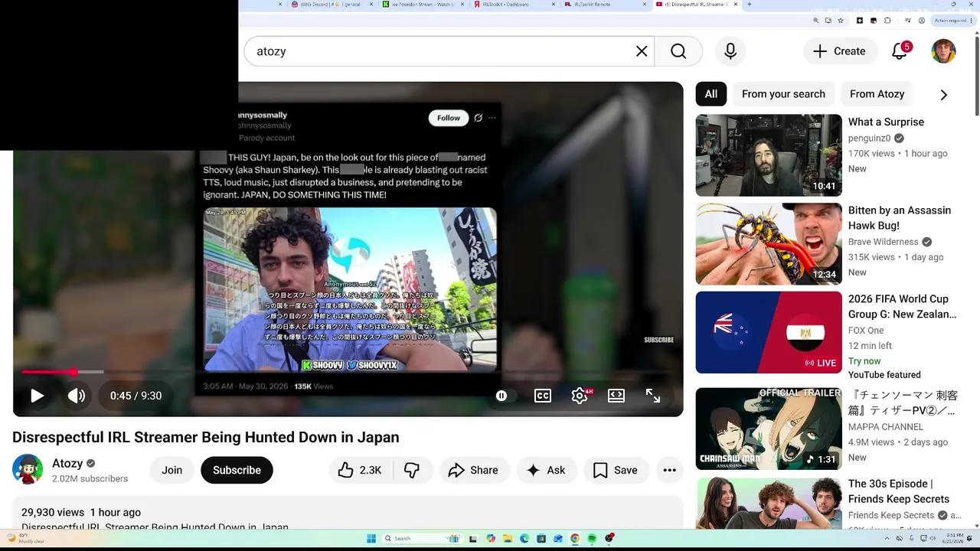Subscribe to Atozy channel
The width and height of the screenshot is (980, 551).
pos(237,470)
